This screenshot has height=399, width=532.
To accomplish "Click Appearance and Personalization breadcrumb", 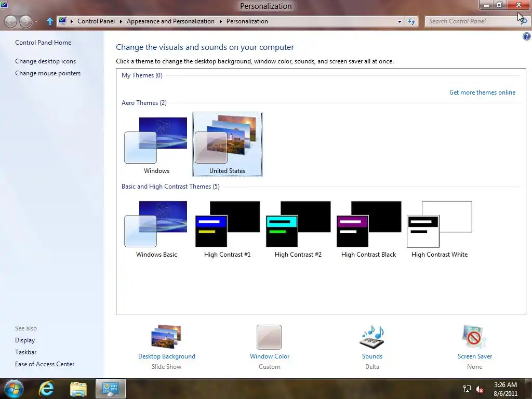I will pos(170,21).
